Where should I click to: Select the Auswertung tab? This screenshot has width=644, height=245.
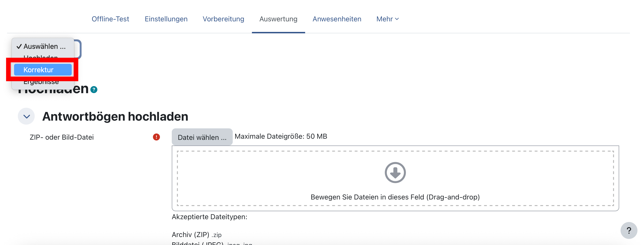pyautogui.click(x=278, y=19)
